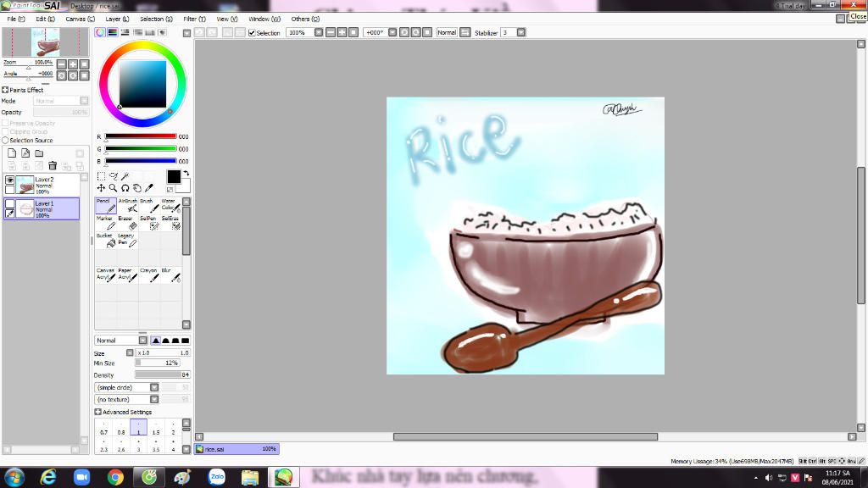Choose brush size preset 3.5
The height and width of the screenshot is (488, 868).
pos(156,446)
